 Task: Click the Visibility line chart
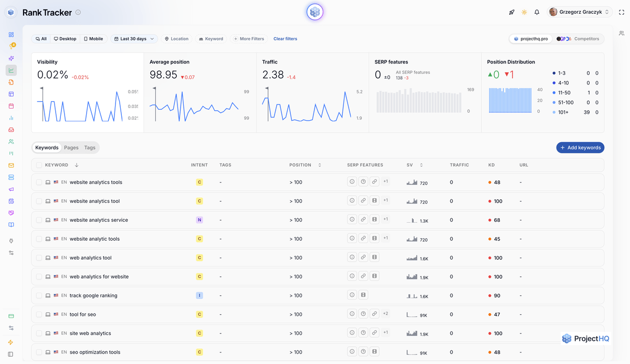pos(80,105)
